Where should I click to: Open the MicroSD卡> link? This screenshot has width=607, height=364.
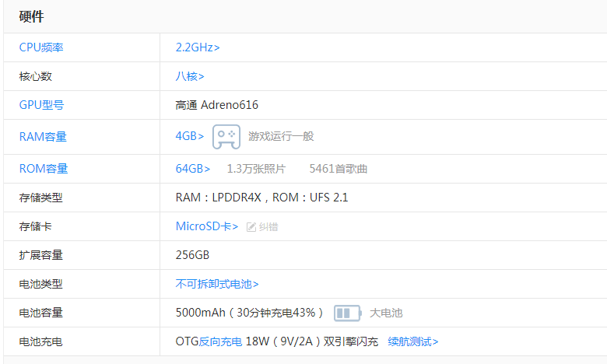pos(207,226)
